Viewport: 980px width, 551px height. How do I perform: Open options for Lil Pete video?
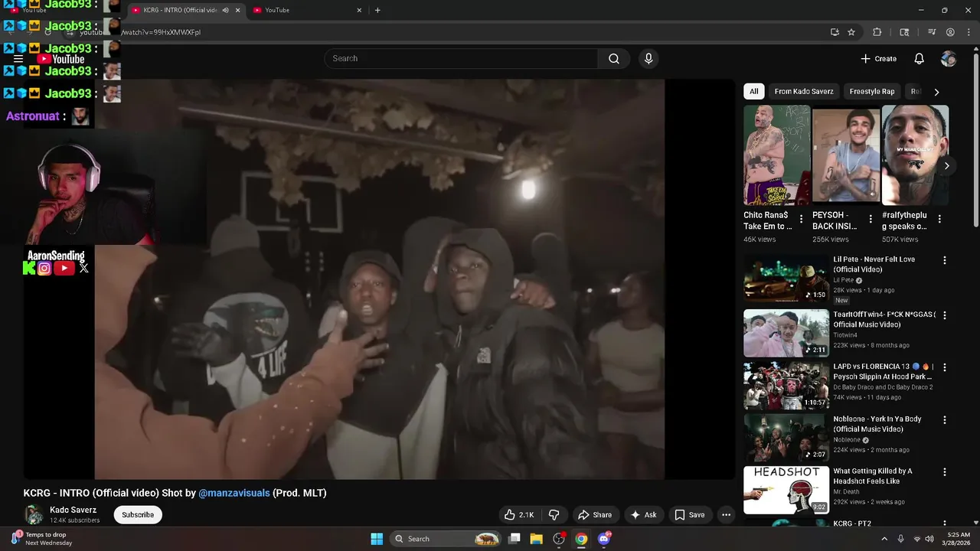pos(945,260)
